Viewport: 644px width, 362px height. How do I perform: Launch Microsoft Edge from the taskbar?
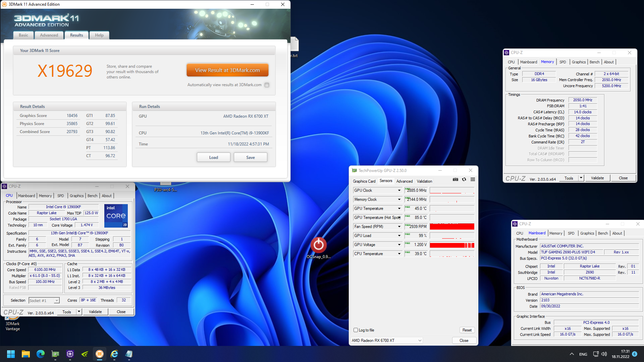41,354
